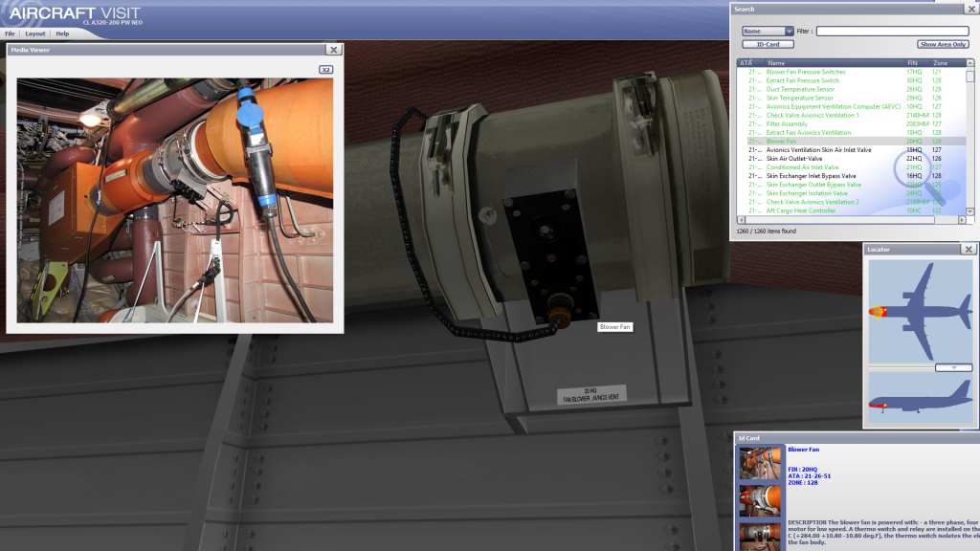Click the Show Area Only button
Screen dimensions: 980x551
click(x=943, y=44)
